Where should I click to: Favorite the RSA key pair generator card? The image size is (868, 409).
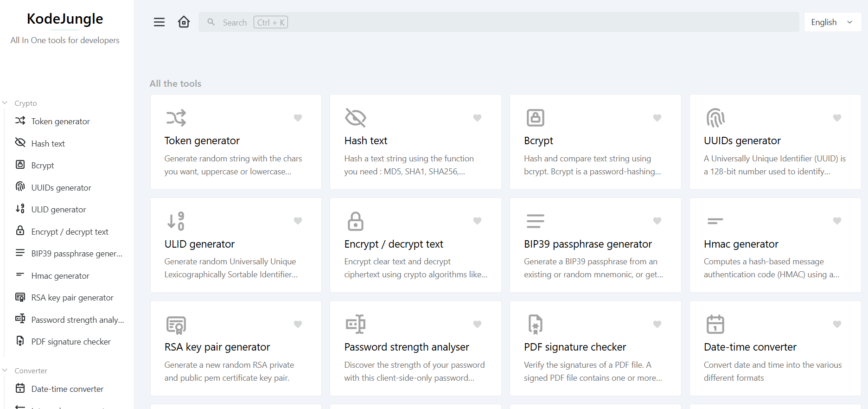click(298, 324)
